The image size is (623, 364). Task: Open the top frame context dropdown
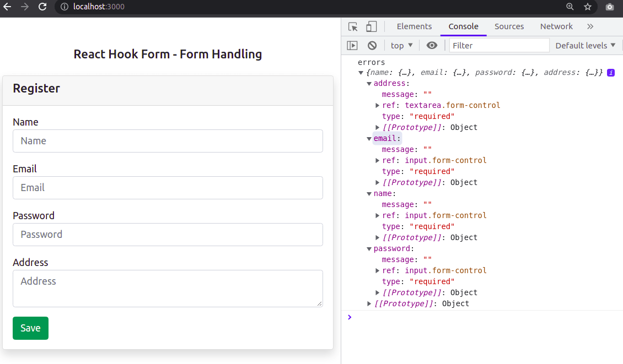tap(401, 45)
